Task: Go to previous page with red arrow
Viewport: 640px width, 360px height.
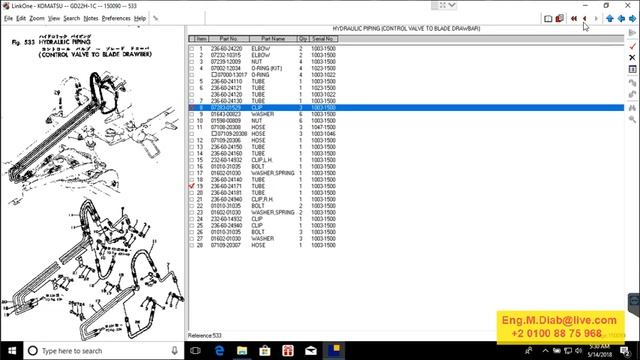Action: [x=584, y=18]
